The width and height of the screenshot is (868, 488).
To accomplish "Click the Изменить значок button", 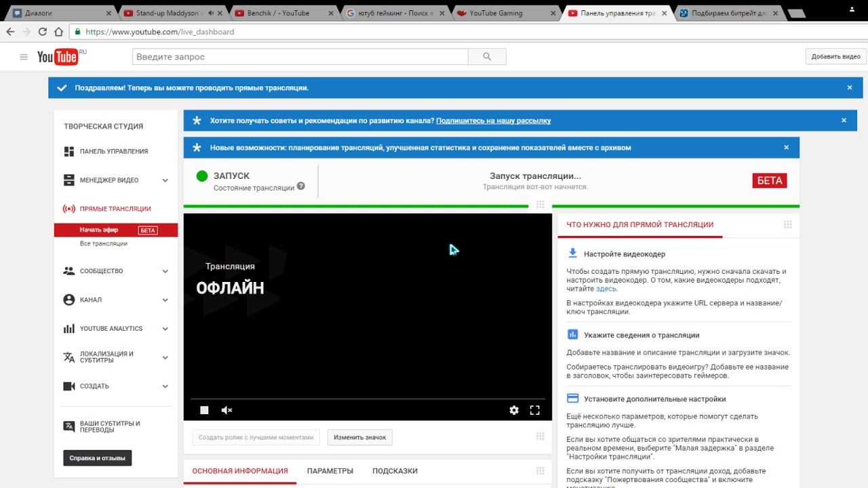I will click(360, 437).
